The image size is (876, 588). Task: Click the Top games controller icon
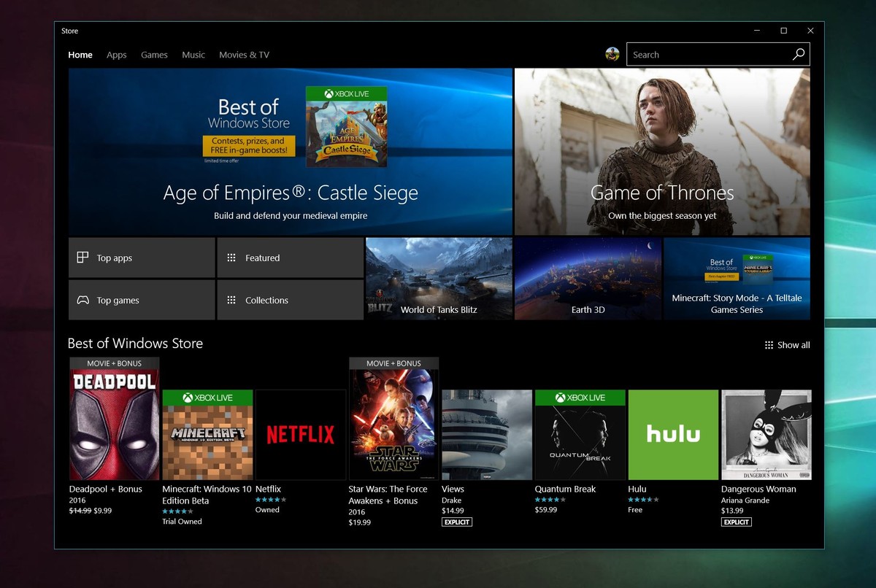tap(82, 300)
